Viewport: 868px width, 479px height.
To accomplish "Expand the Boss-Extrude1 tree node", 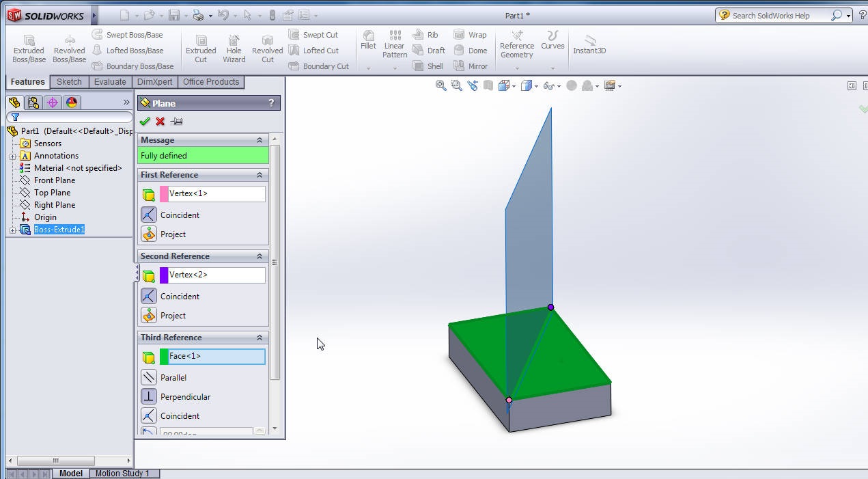I will point(12,230).
